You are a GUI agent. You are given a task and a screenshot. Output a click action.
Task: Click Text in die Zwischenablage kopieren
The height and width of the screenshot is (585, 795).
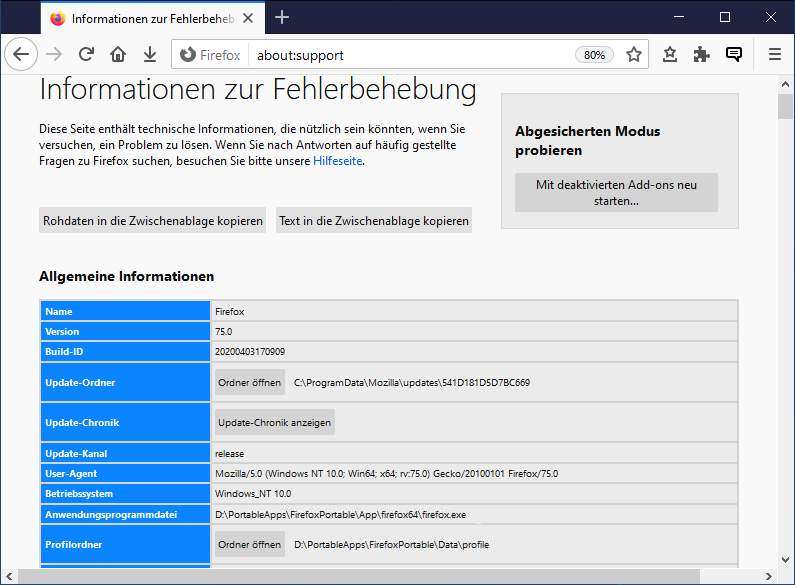point(374,221)
